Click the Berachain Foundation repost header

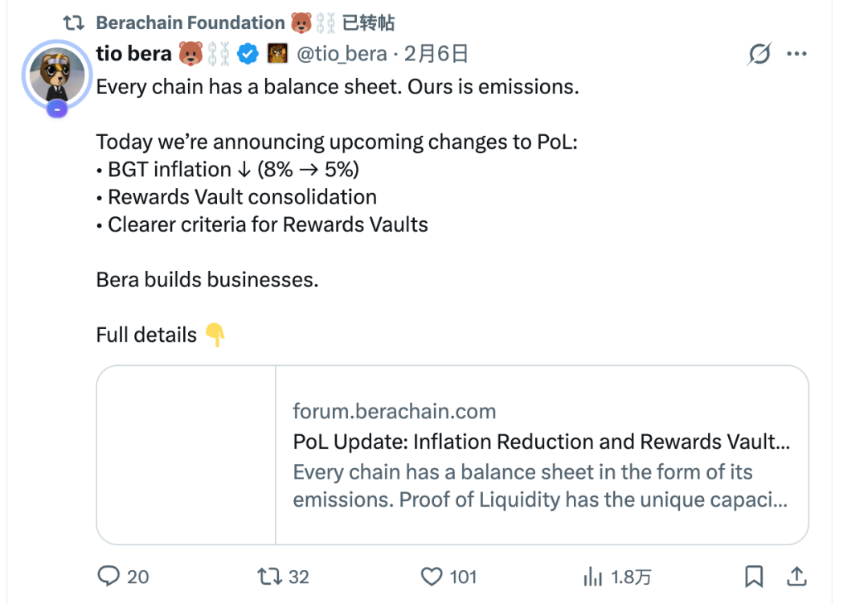click(x=190, y=23)
